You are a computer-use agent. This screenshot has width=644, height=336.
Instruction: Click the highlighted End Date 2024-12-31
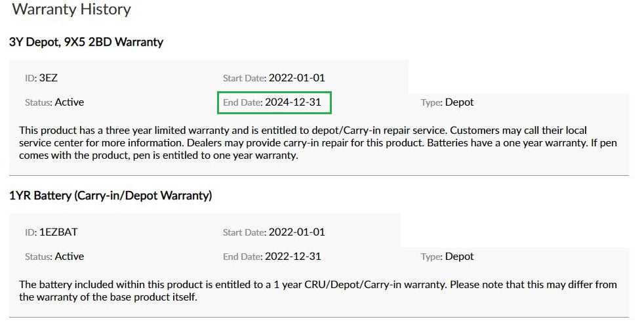pyautogui.click(x=274, y=102)
